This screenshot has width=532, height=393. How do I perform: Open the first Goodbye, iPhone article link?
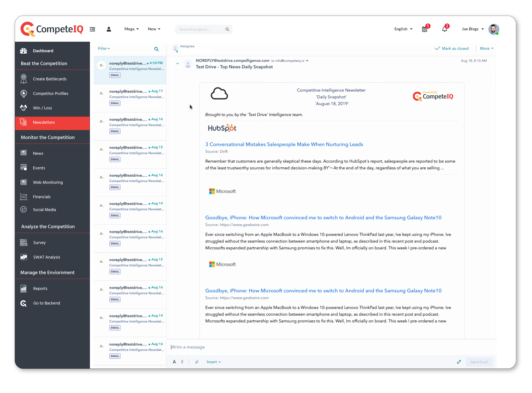point(323,217)
